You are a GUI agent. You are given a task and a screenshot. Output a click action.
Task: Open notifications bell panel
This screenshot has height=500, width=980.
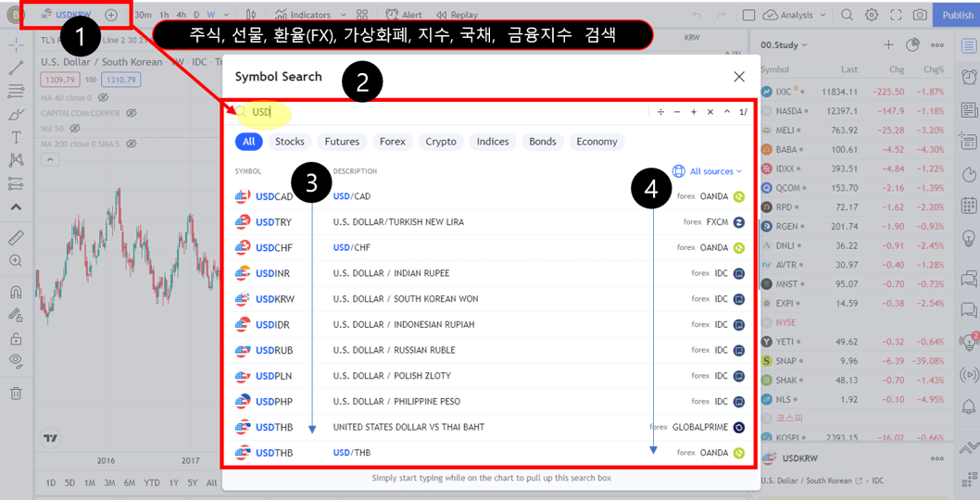point(969,406)
